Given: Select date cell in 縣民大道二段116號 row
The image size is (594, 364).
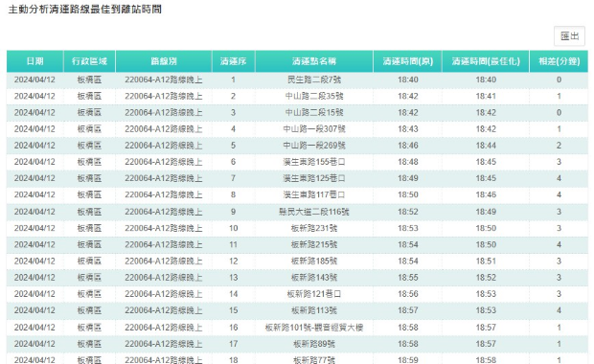Looking at the screenshot, I should 34,212.
